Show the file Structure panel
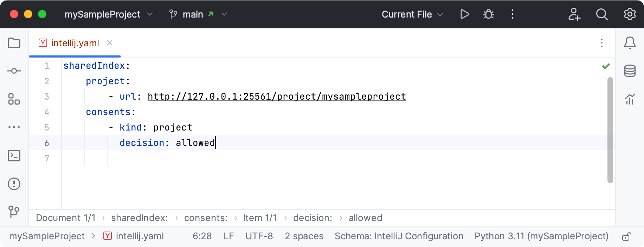 [14, 100]
